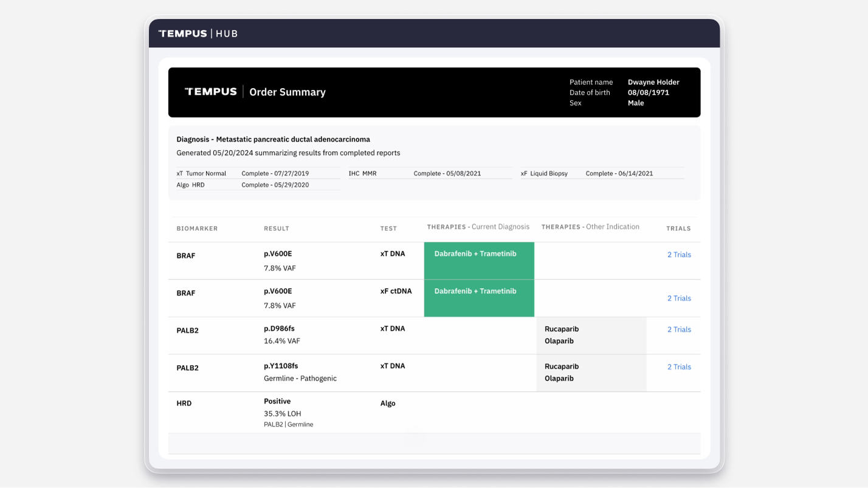Screen dimensions: 868x488
Task: Click the patient name Dwayne Holder
Action: point(653,82)
